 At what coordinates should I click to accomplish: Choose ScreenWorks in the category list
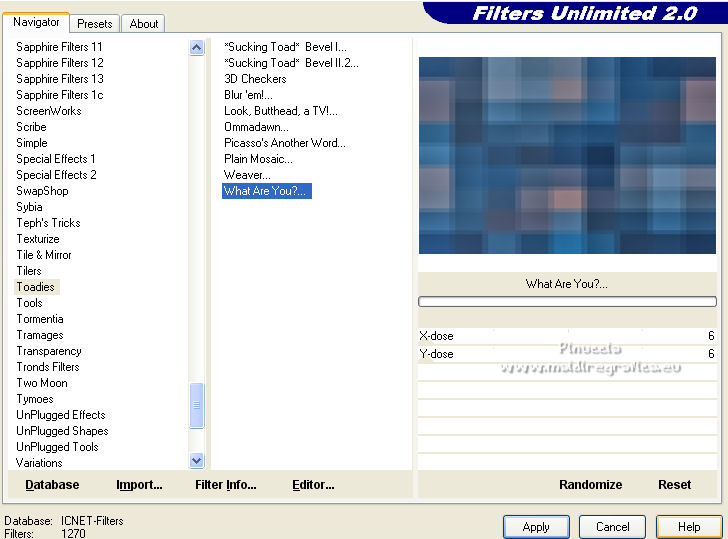click(49, 111)
